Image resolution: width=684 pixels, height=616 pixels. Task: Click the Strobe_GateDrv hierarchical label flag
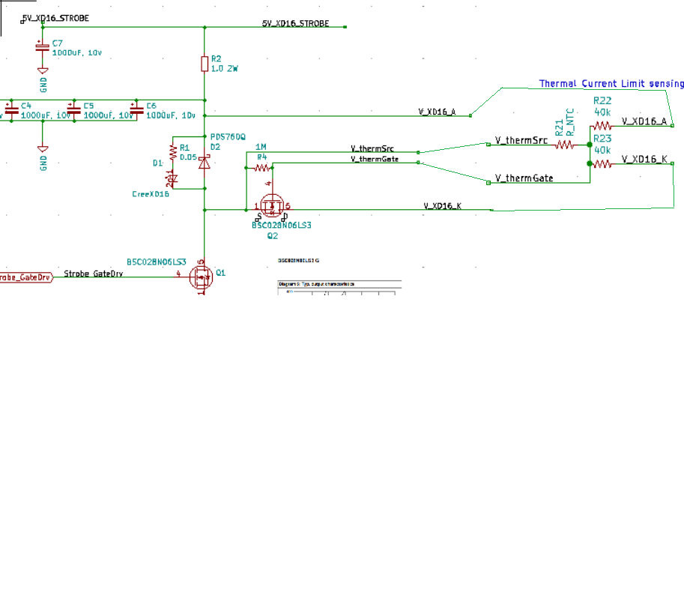(26, 277)
